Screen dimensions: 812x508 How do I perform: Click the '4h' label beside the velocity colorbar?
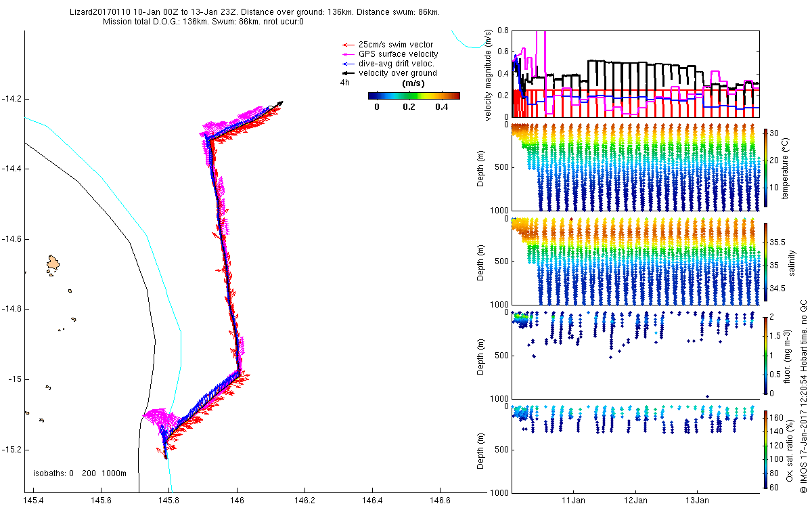coord(344,83)
